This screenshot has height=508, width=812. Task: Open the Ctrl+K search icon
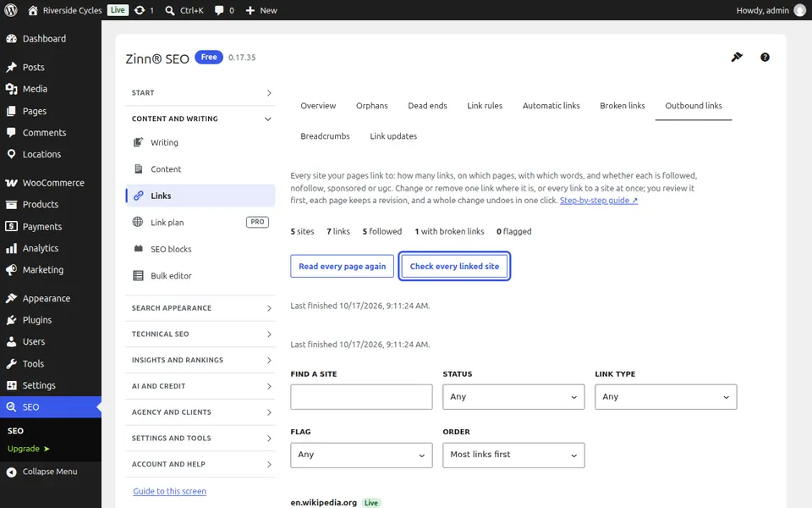point(169,10)
